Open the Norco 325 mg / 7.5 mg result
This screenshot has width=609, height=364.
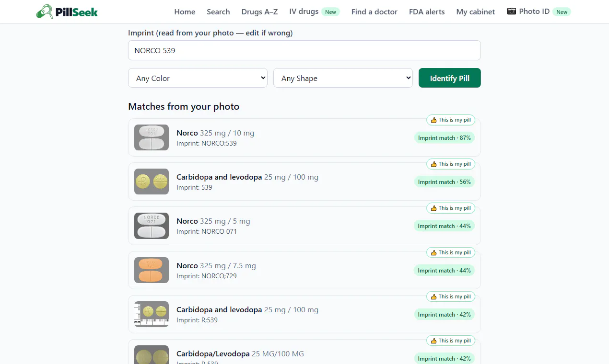click(304, 270)
